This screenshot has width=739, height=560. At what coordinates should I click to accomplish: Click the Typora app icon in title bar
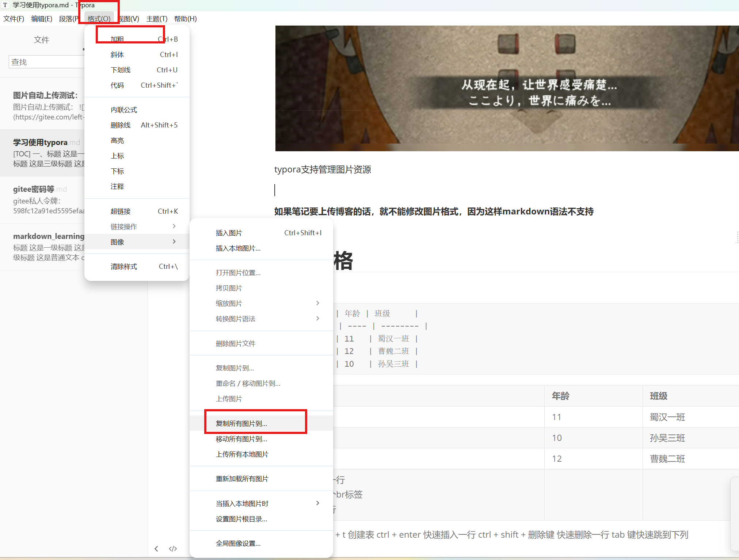coord(5,5)
